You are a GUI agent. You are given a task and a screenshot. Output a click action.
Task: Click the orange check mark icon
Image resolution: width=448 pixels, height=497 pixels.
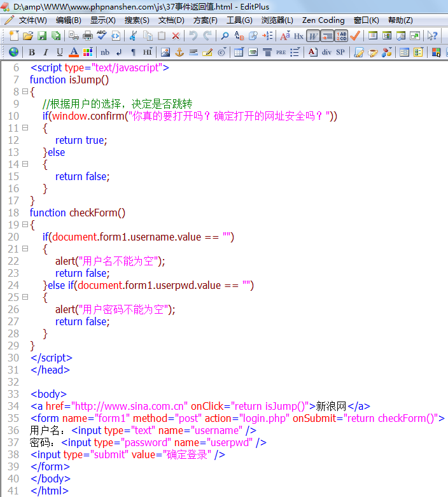(355, 36)
